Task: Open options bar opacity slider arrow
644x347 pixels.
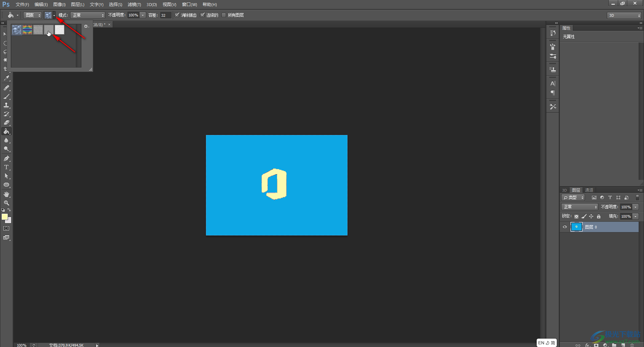Action: (x=143, y=15)
